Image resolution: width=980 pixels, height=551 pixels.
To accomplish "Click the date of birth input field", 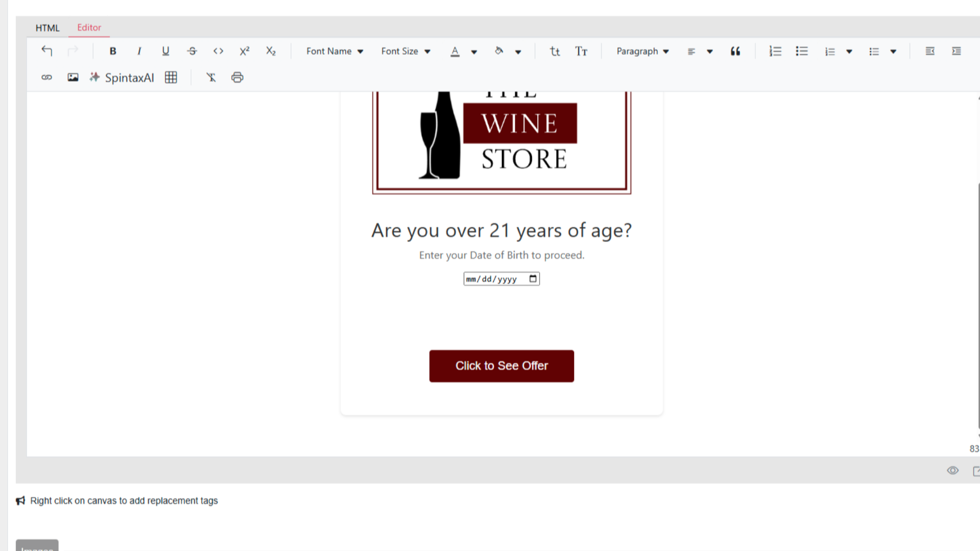I will 501,279.
